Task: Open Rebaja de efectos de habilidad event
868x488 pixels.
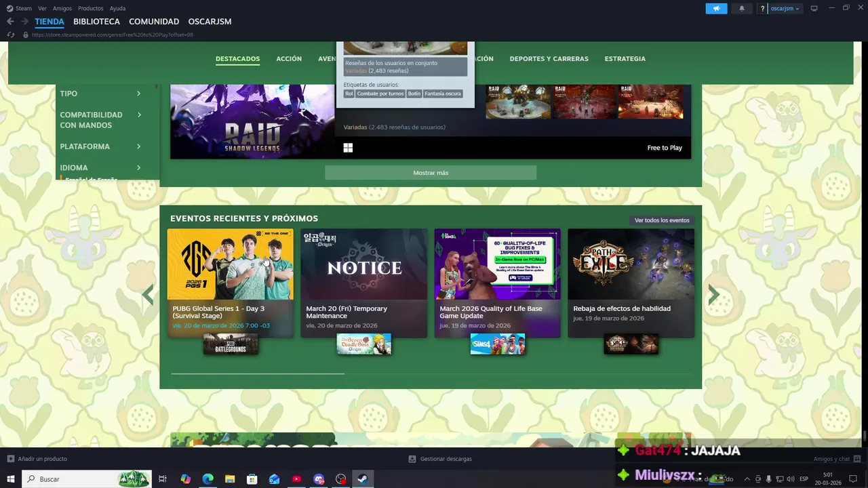Action: coord(631,283)
